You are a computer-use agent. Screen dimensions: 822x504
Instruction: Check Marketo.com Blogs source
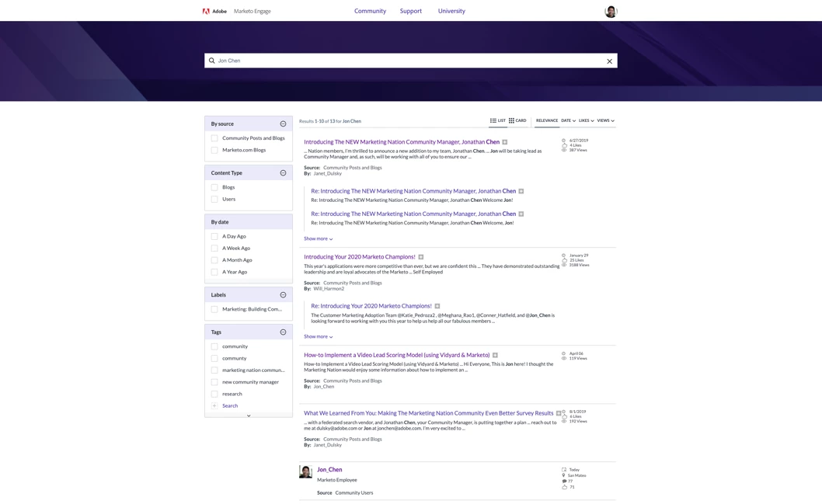pyautogui.click(x=214, y=151)
